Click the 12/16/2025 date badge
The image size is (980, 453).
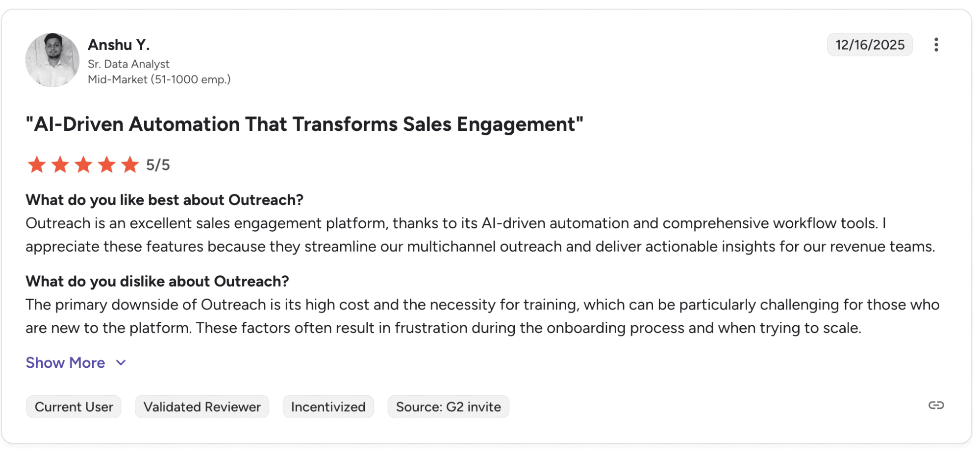point(870,45)
